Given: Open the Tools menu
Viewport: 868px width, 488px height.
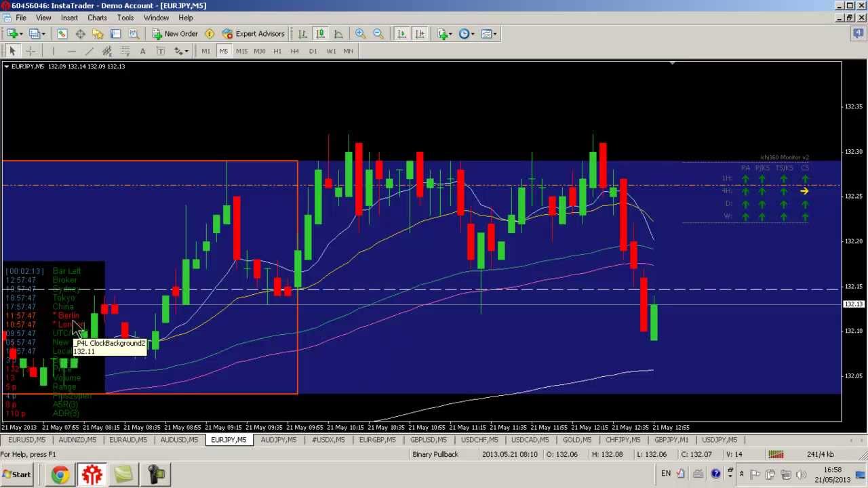Looking at the screenshot, I should [125, 18].
